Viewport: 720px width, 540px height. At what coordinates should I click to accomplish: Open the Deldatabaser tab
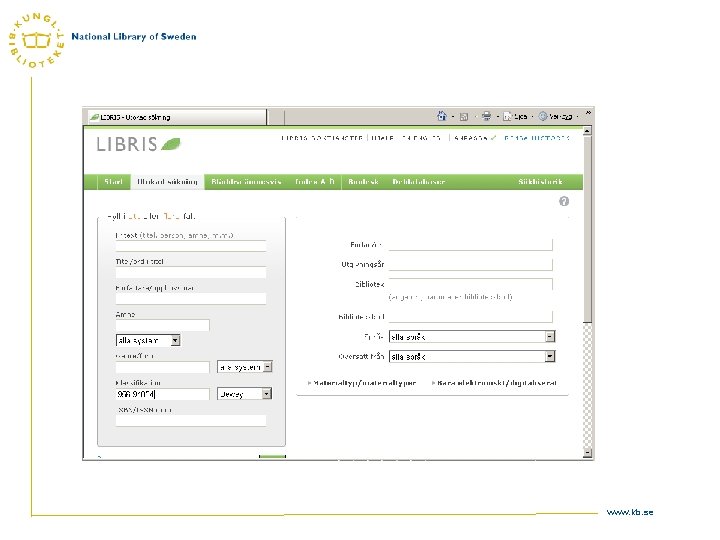(419, 182)
